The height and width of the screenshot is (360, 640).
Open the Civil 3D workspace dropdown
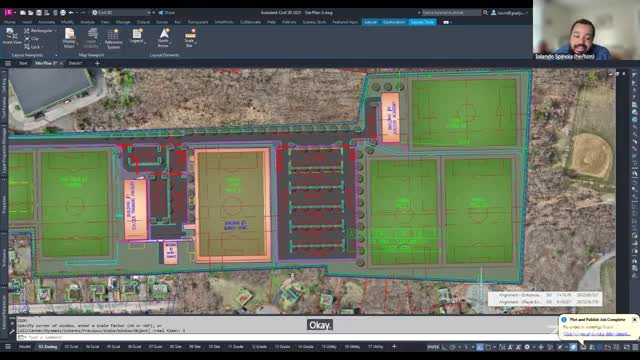121,13
